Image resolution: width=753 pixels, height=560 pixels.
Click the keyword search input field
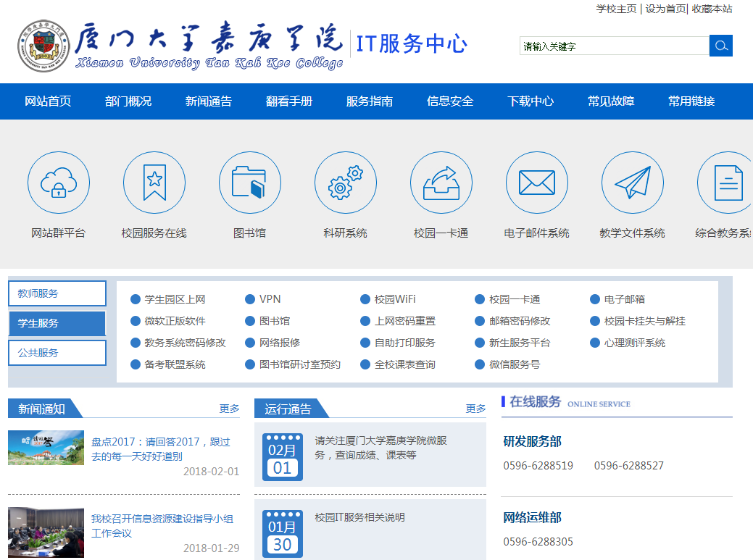point(615,46)
